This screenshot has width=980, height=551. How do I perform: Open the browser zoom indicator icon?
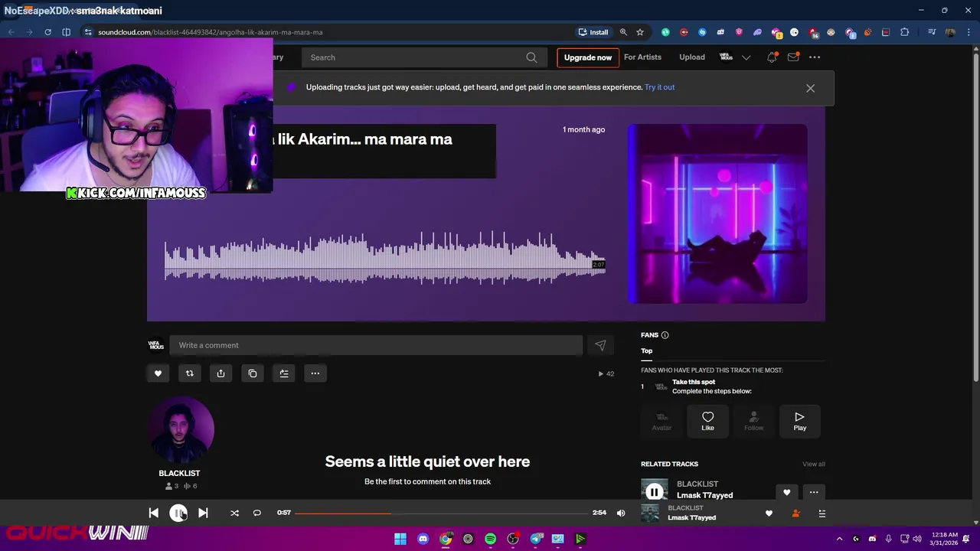[x=623, y=32]
